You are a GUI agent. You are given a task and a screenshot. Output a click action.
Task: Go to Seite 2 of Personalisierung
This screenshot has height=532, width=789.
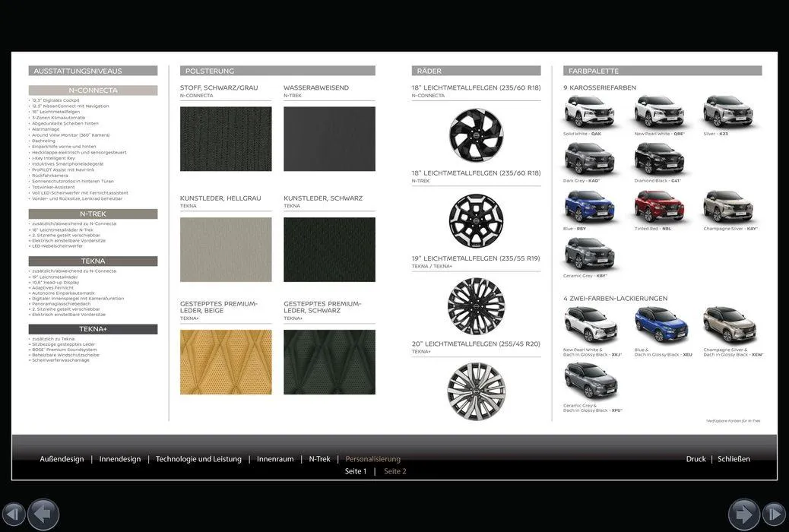point(394,471)
